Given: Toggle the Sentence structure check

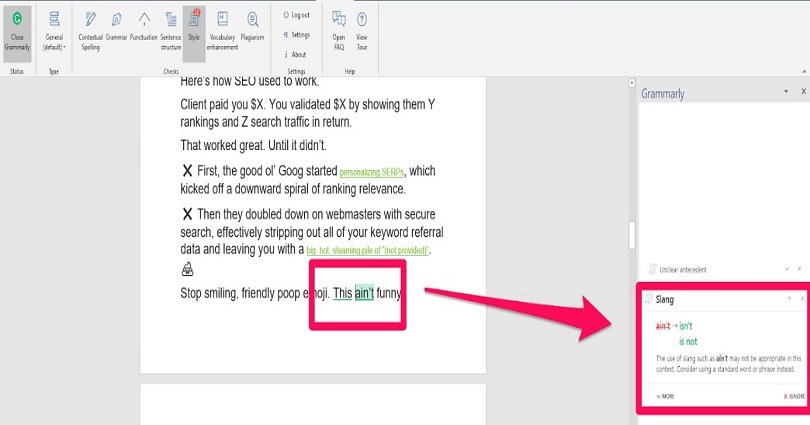Looking at the screenshot, I should (x=170, y=34).
